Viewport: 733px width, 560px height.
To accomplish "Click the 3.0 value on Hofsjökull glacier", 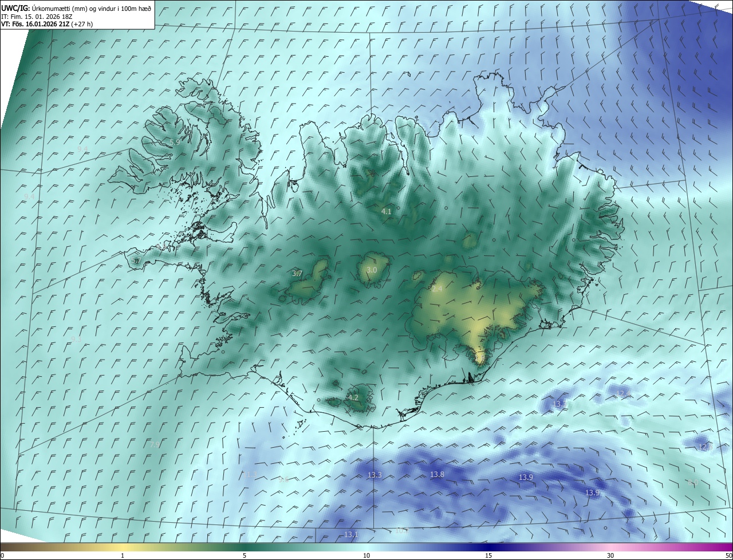I will [372, 270].
